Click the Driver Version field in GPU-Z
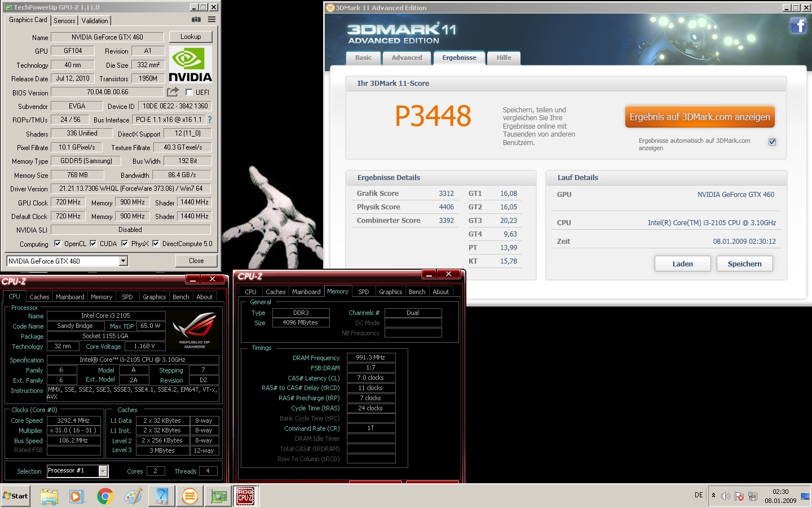This screenshot has height=508, width=812. click(x=131, y=189)
